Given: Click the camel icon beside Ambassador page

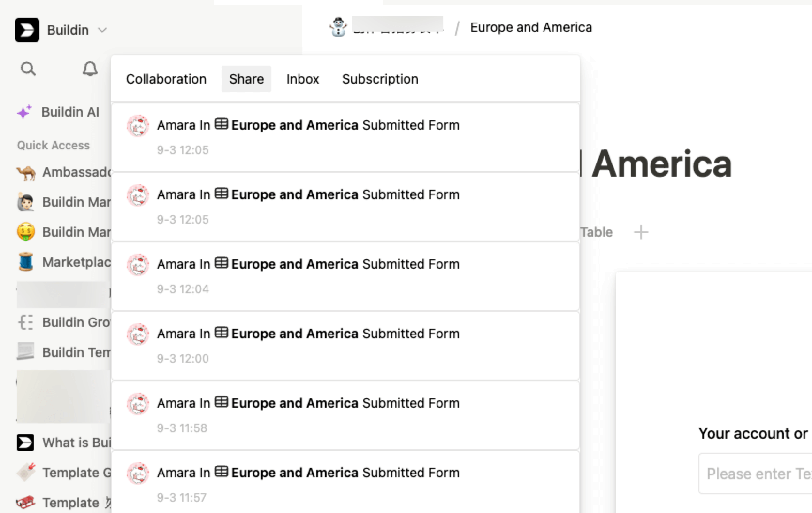Looking at the screenshot, I should [x=26, y=172].
